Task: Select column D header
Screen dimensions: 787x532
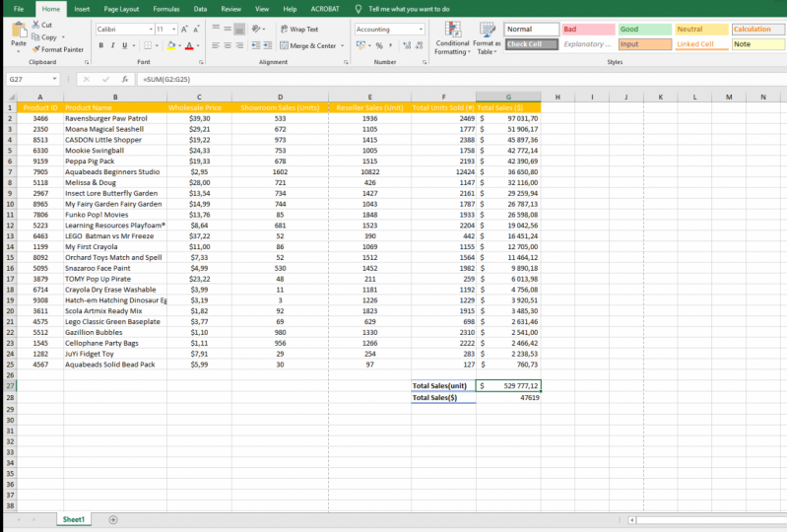Action: (280, 97)
